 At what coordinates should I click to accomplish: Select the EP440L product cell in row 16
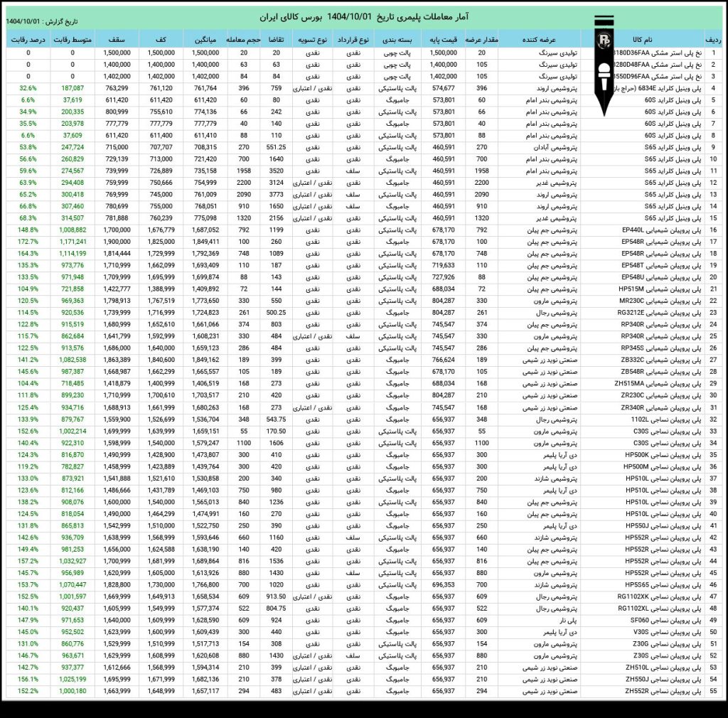click(x=662, y=230)
